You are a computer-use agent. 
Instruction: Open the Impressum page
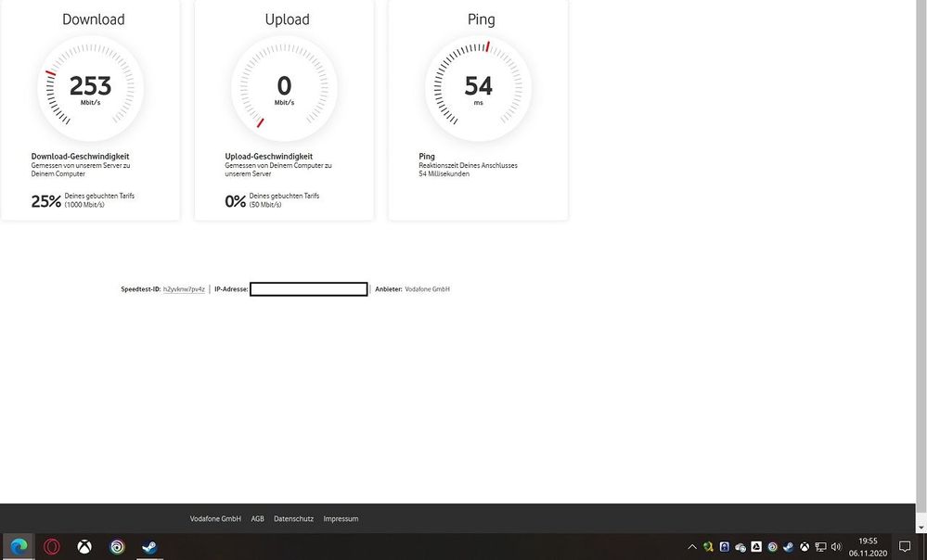coord(340,518)
